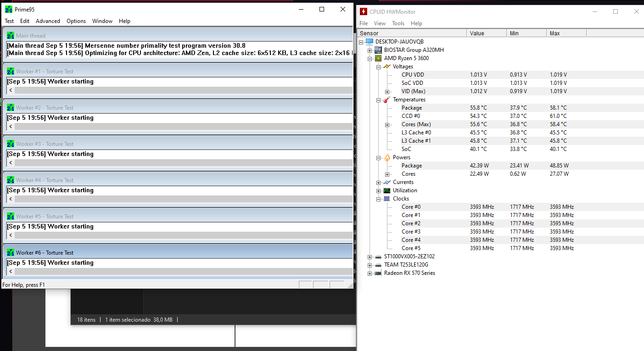Click the Sensor column header
644x351 pixels.
click(x=412, y=33)
